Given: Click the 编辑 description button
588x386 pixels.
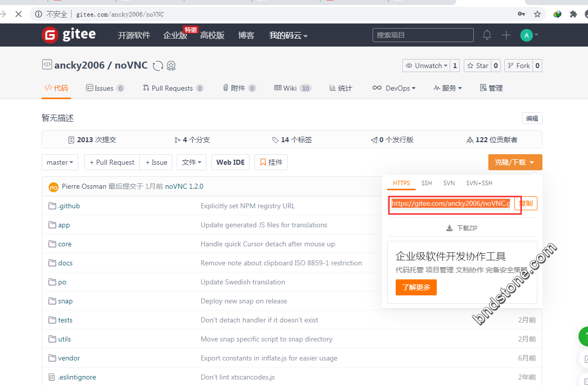Looking at the screenshot, I should 532,119.
